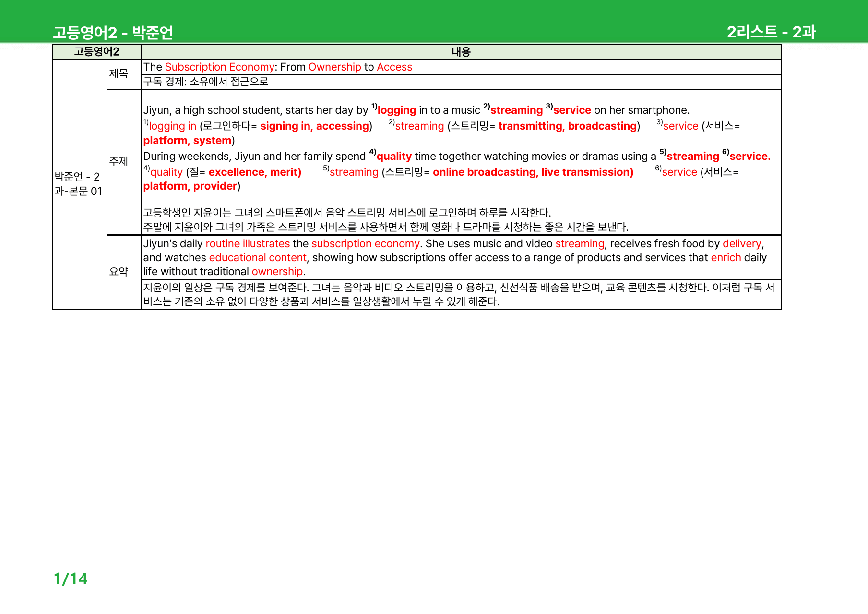Click the title 'The Subscription Economy: From Ownership to Access'
Screen dimensions: 868x614
coord(278,67)
